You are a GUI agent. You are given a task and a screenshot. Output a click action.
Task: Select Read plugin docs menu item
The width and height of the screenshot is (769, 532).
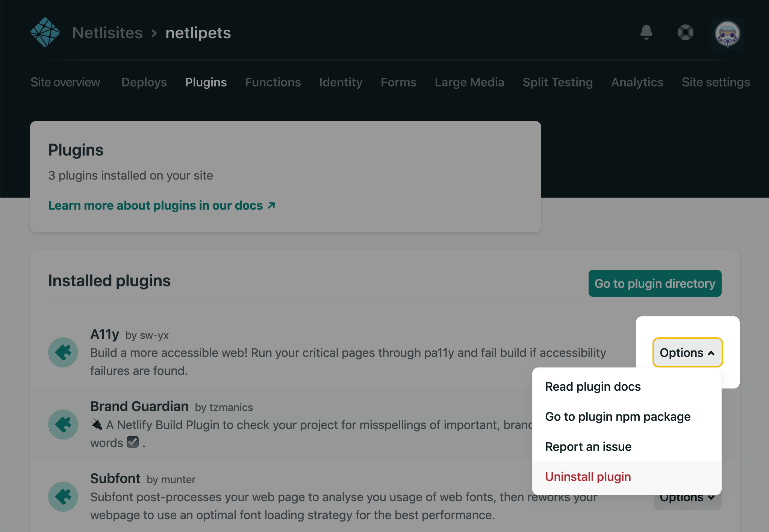pyautogui.click(x=593, y=387)
